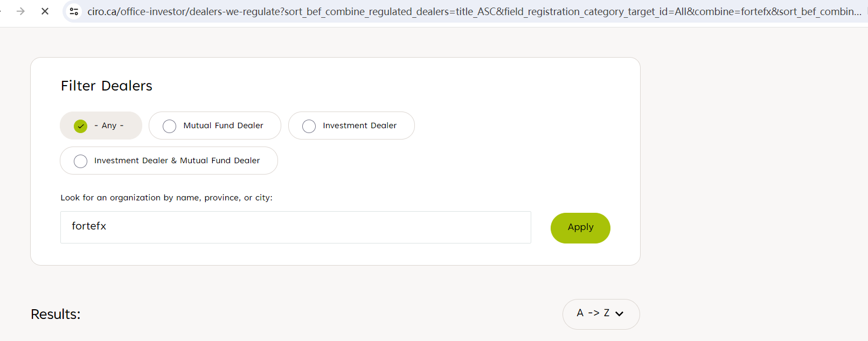Image resolution: width=868 pixels, height=341 pixels.
Task: Click the 'Filter Dealers' heading
Action: click(107, 86)
